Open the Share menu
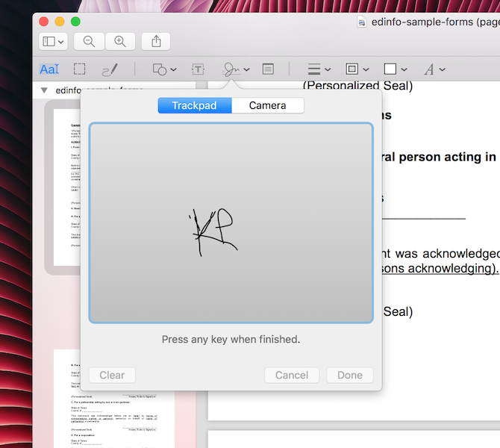500x448 pixels. tap(157, 42)
